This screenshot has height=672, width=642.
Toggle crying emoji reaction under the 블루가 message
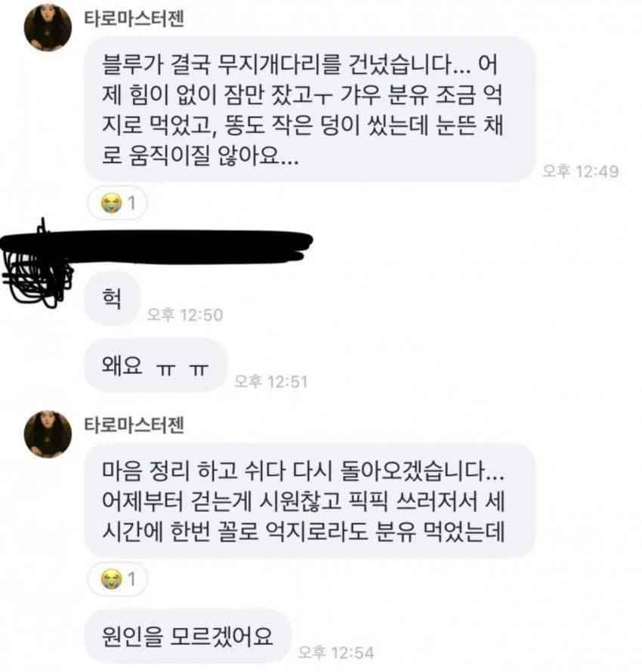pos(110,203)
